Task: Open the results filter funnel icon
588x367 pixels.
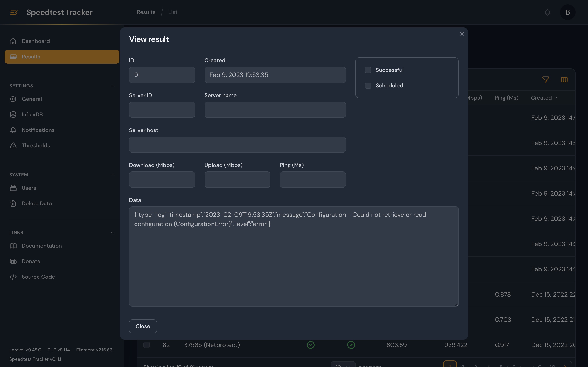Action: pos(545,80)
